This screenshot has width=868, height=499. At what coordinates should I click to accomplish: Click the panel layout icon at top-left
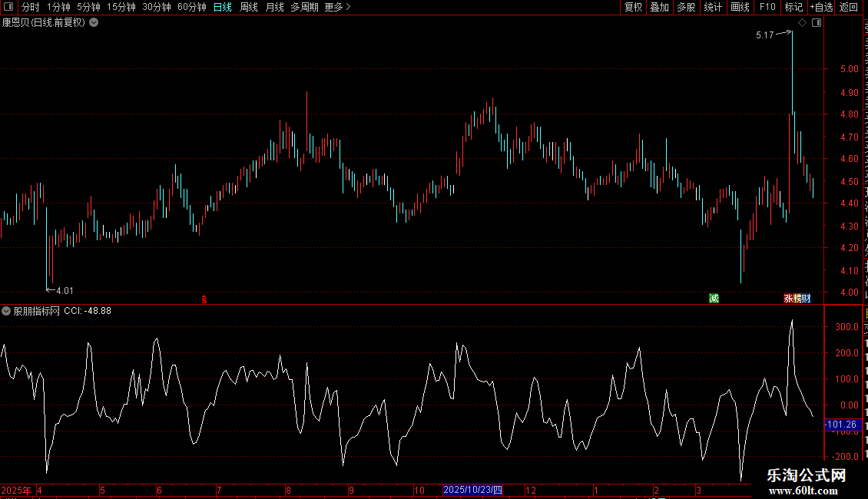click(x=8, y=7)
